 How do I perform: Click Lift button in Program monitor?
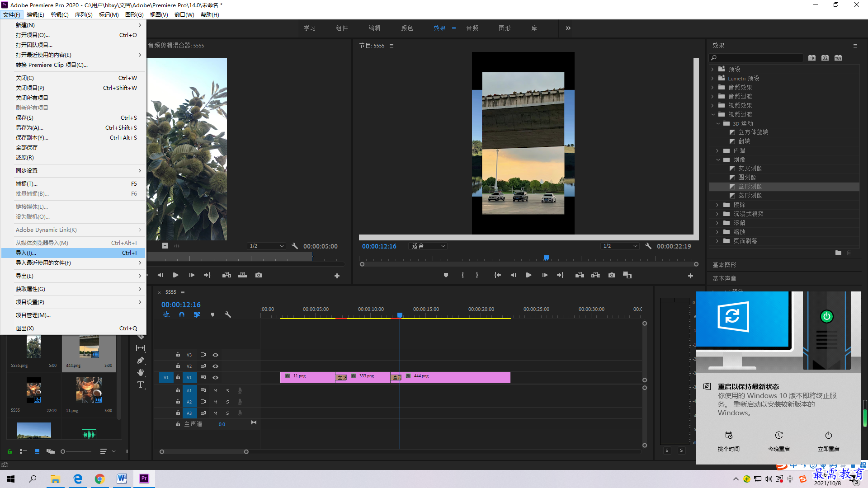pos(580,275)
